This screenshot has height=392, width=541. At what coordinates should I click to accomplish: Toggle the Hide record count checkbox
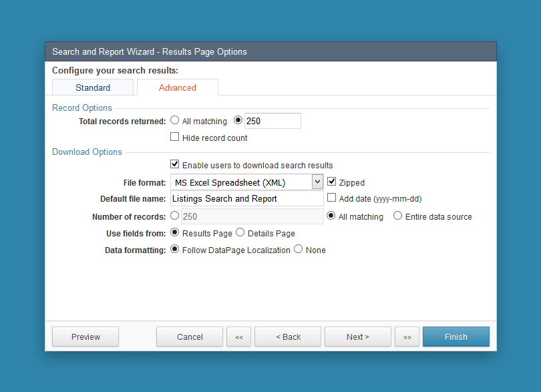tap(174, 136)
